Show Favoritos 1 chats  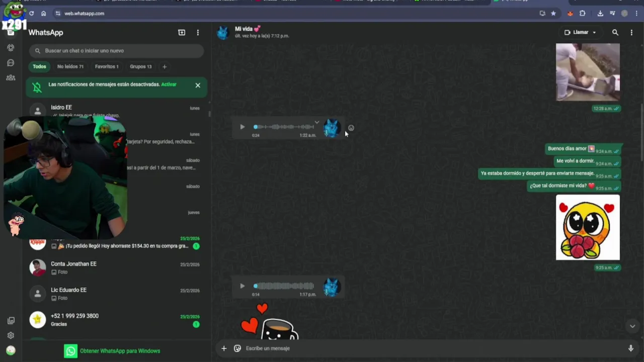pyautogui.click(x=107, y=66)
